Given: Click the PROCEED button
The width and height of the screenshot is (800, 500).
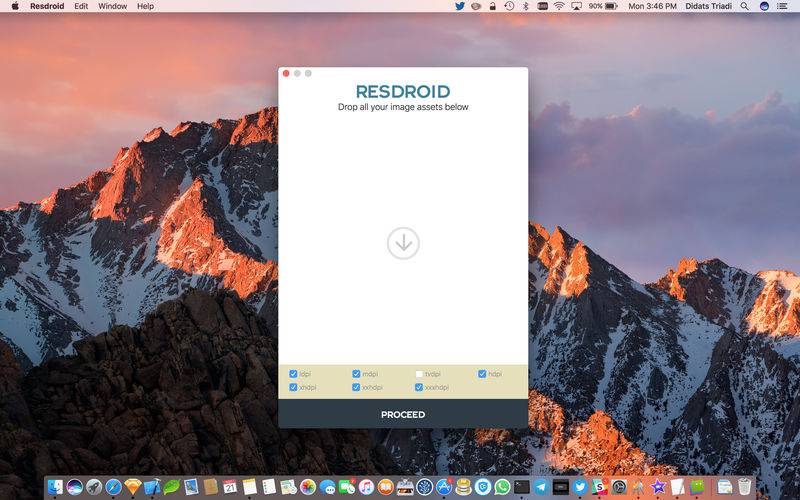Looking at the screenshot, I should (x=403, y=414).
